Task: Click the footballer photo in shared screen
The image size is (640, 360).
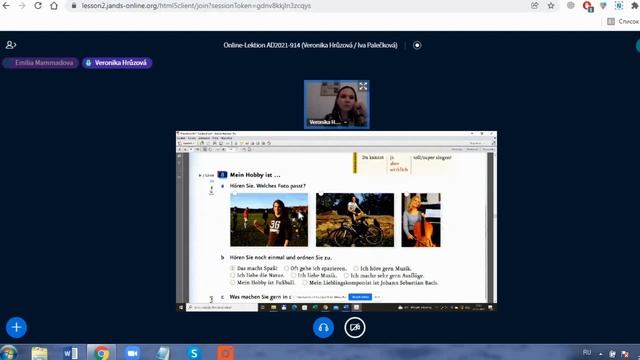Action: coord(269,220)
